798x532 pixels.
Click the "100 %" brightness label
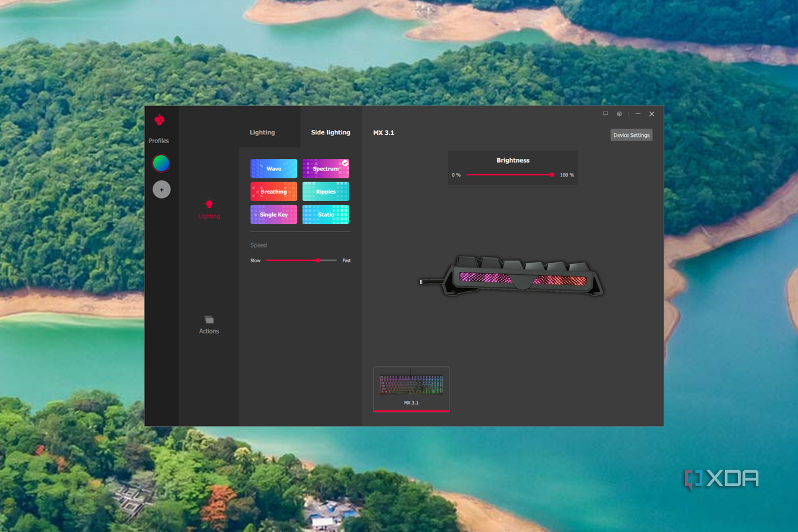pyautogui.click(x=567, y=175)
